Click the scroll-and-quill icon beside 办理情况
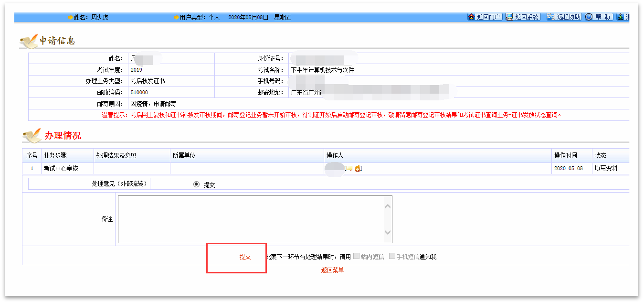The width and height of the screenshot is (644, 303). (x=32, y=136)
